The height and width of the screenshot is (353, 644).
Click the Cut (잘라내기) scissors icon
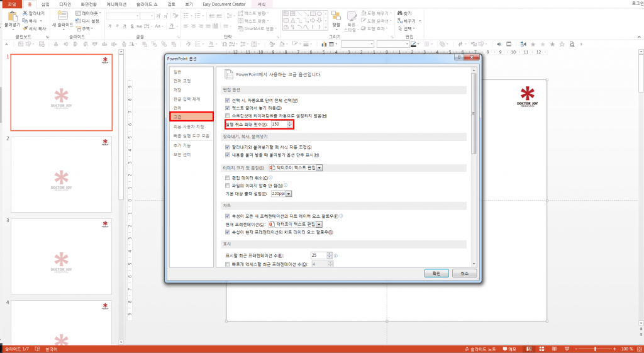[x=25, y=13]
